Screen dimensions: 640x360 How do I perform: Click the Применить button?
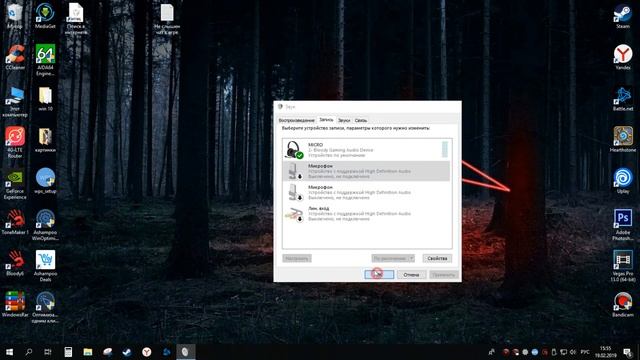[444, 275]
